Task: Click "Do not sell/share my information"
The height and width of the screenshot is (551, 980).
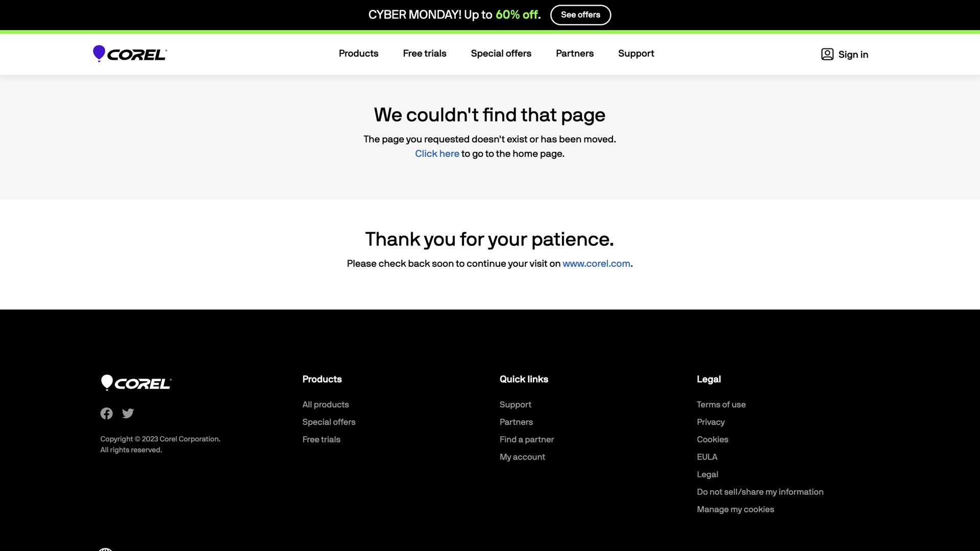Action: (x=759, y=492)
